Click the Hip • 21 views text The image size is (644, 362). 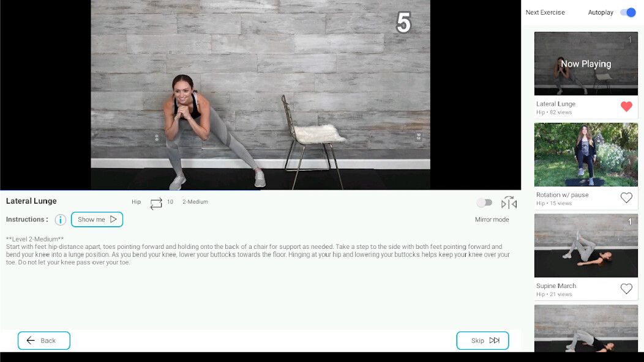(553, 295)
